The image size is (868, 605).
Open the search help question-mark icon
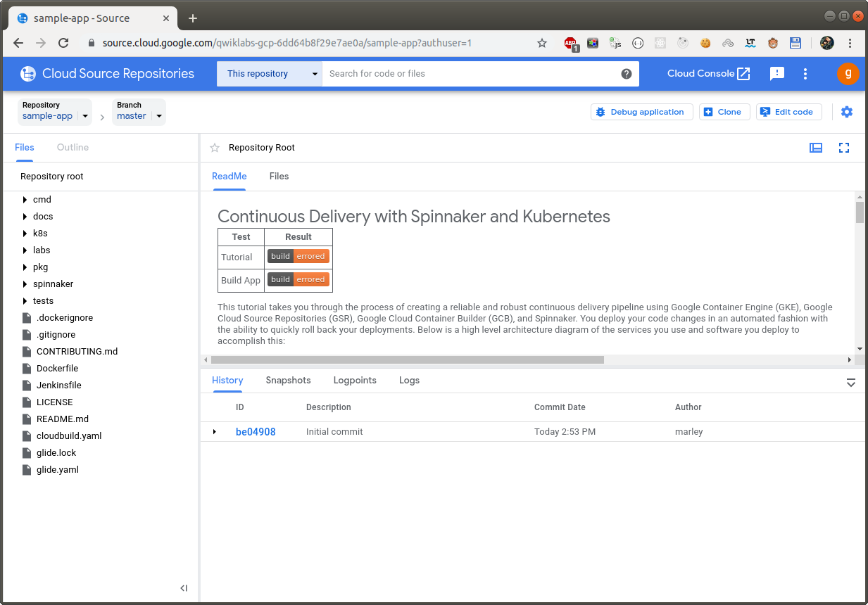click(627, 74)
